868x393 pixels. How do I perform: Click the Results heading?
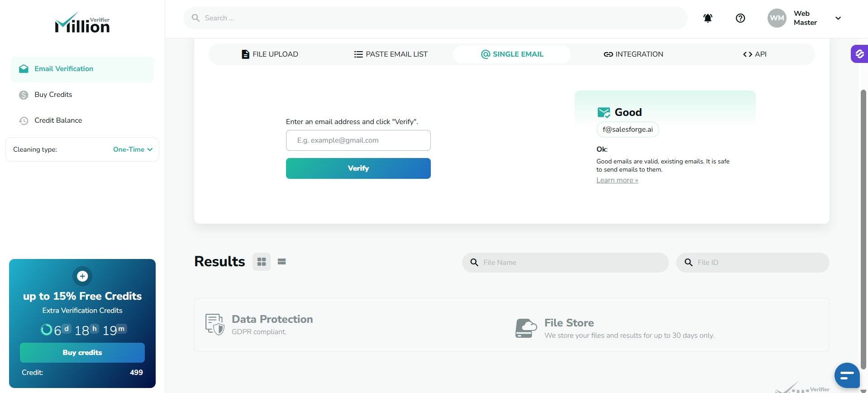pos(219,262)
